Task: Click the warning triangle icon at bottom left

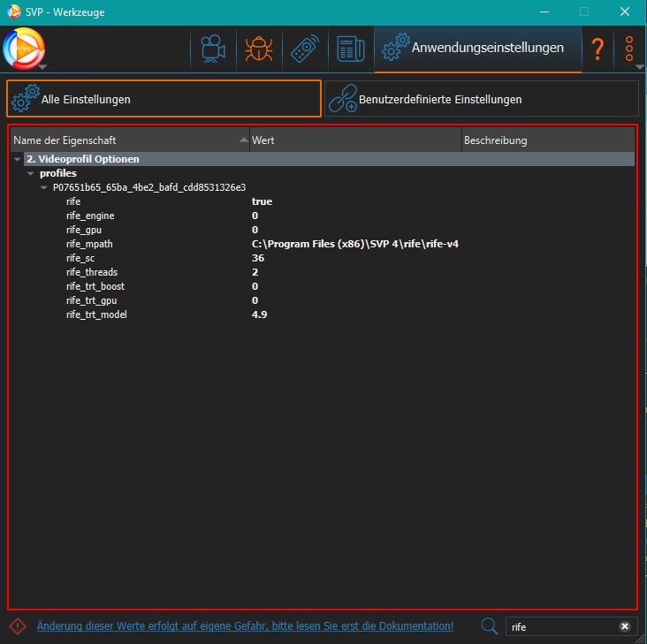Action: 18,625
